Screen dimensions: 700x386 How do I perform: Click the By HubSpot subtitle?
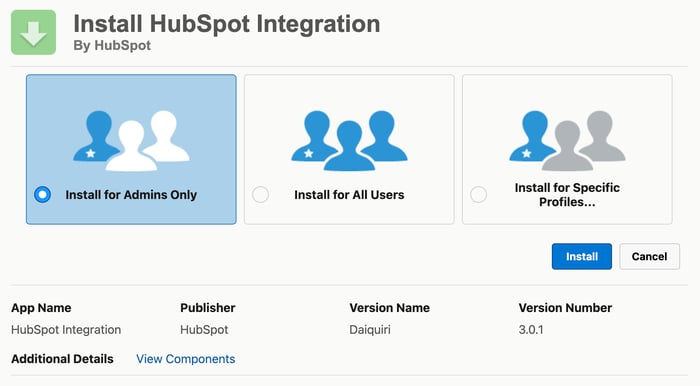[x=112, y=46]
